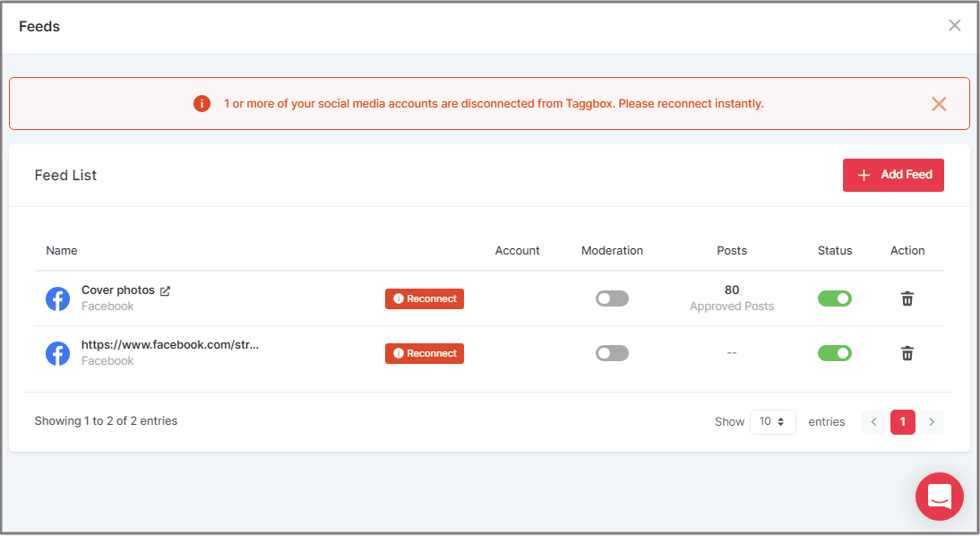Turn off status for Cover photos feed
980x536 pixels.
coord(835,298)
